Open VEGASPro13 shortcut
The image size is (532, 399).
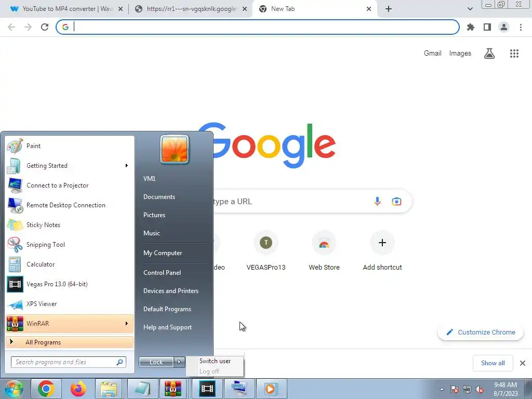[266, 251]
